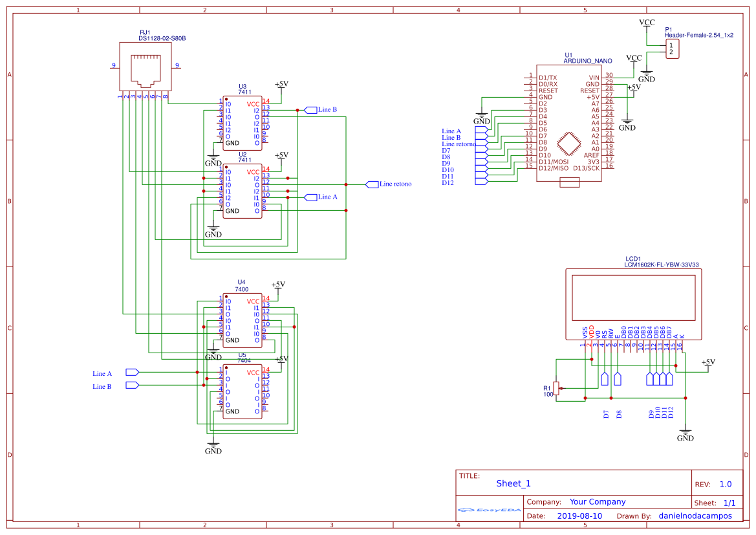Click the Header-Female-2.54_1x2 label
This screenshot has height=535, width=756.
[698, 35]
